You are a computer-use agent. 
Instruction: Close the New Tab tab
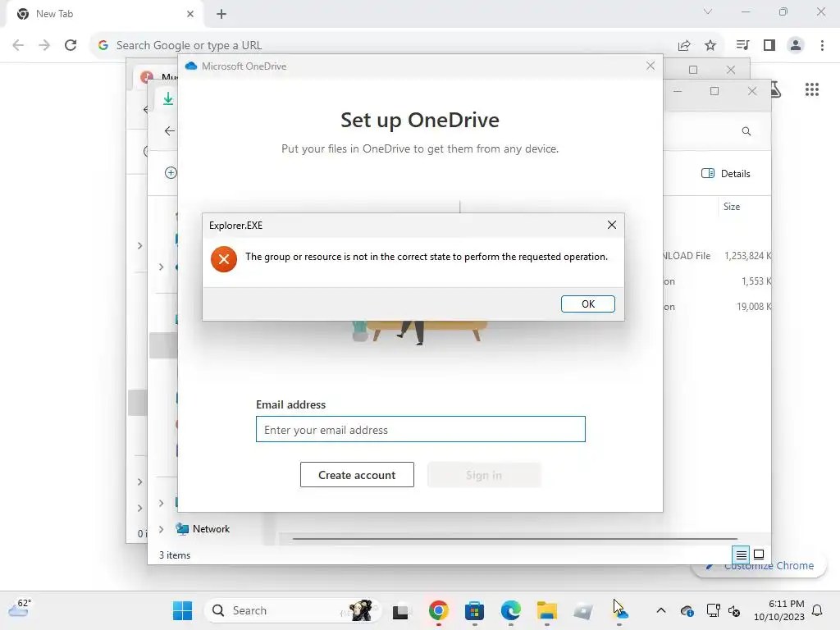190,14
